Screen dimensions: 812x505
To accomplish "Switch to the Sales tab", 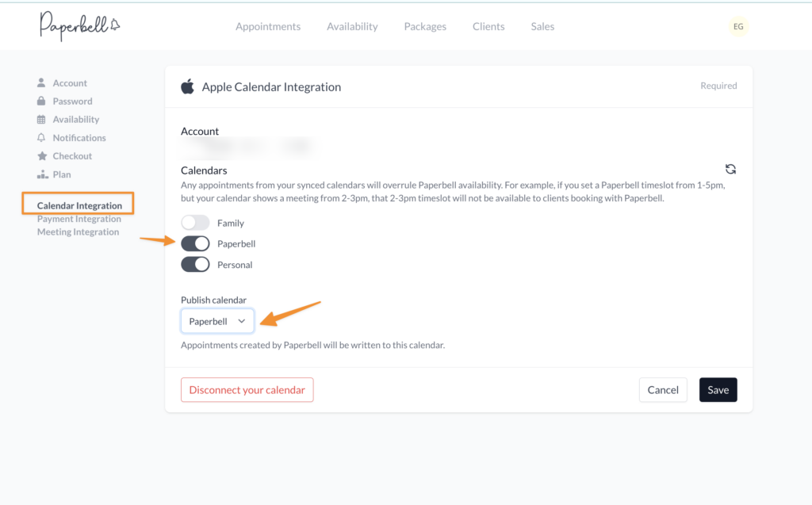I will 542,27.
